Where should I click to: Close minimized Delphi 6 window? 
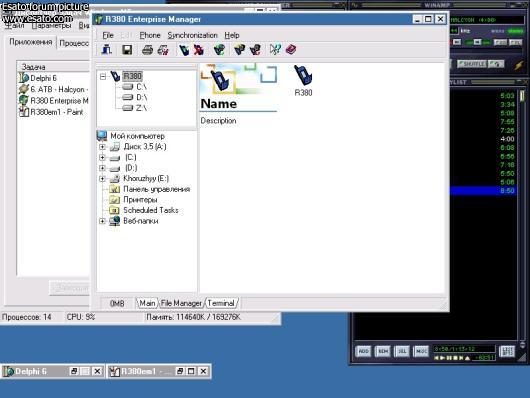click(97, 371)
